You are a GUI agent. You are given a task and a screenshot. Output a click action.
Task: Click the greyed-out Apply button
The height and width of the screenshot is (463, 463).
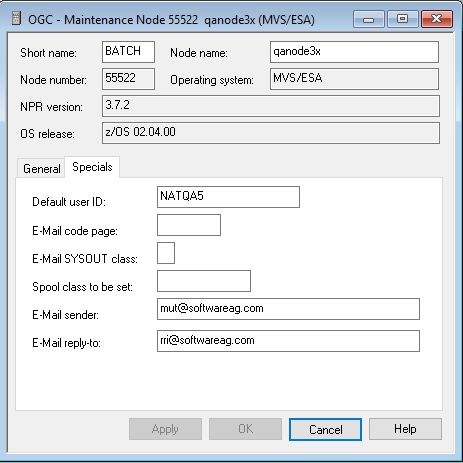165,429
